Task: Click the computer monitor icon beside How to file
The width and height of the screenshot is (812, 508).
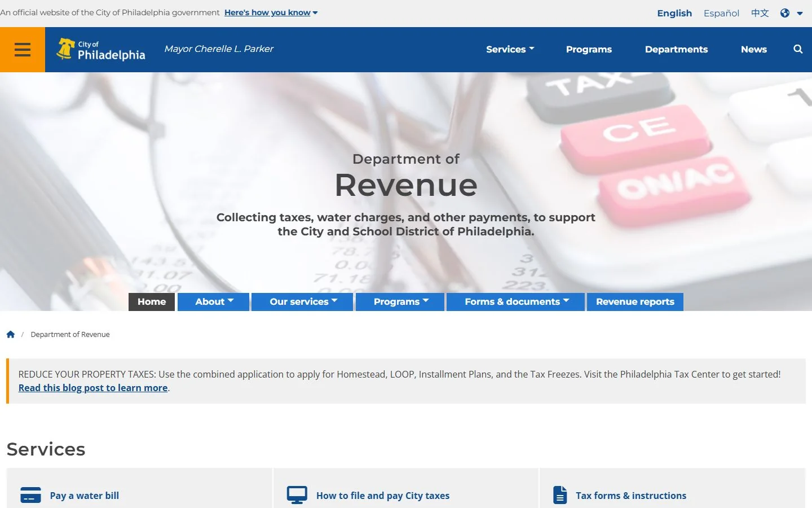Action: [x=297, y=495]
